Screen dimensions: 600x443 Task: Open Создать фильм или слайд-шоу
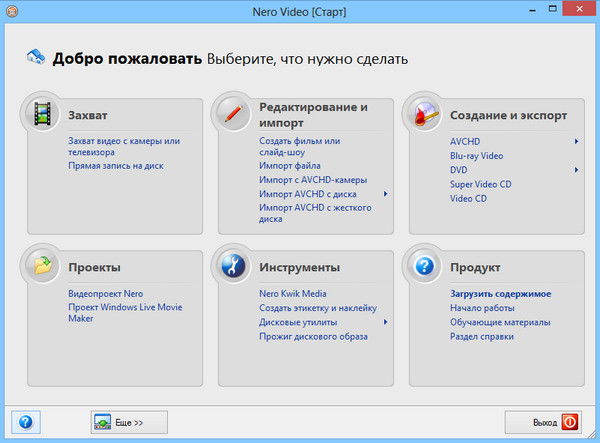click(299, 146)
